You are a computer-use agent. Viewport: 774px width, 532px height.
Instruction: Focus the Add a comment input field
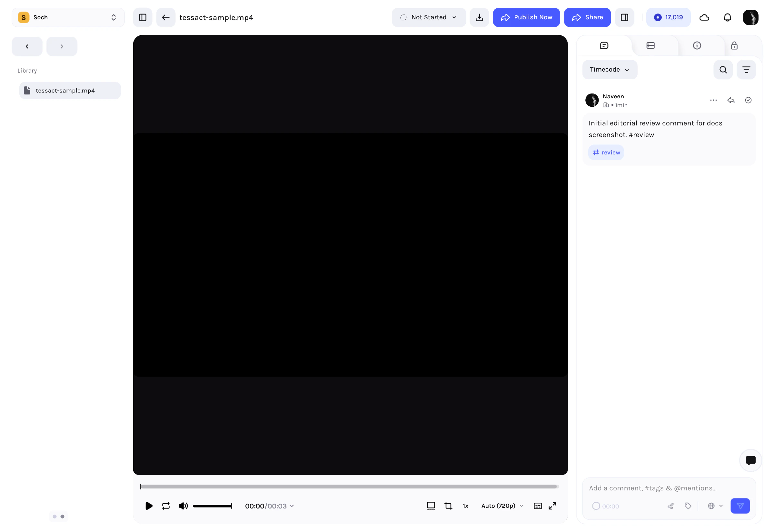pyautogui.click(x=669, y=488)
